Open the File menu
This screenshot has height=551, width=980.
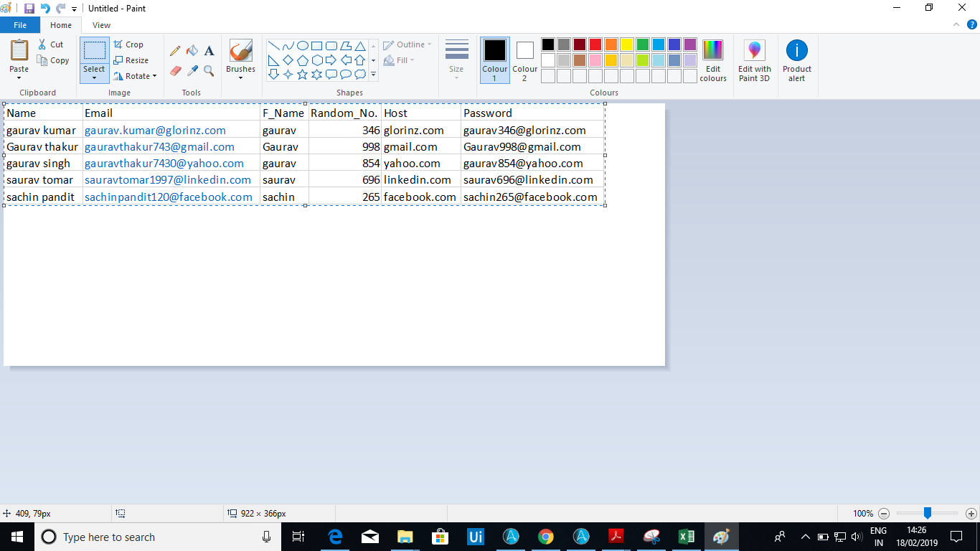[x=20, y=25]
